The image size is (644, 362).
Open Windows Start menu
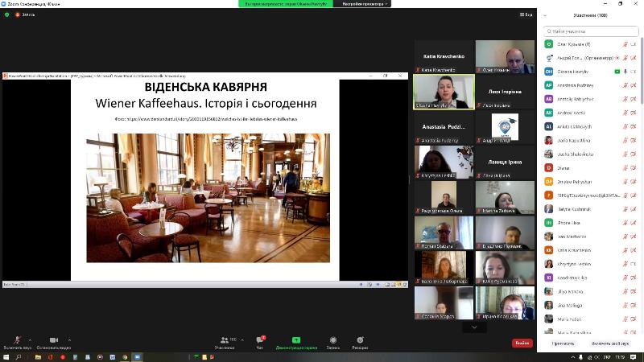coord(6,357)
